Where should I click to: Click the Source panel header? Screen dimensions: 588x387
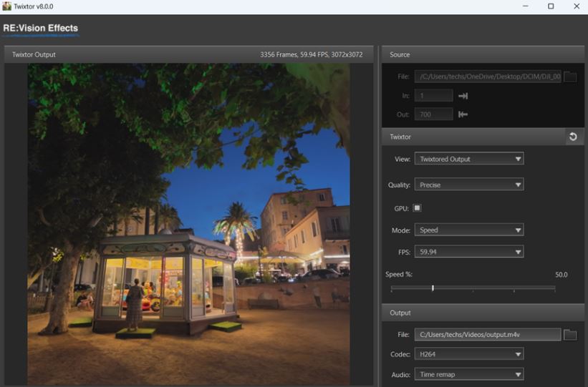click(483, 54)
